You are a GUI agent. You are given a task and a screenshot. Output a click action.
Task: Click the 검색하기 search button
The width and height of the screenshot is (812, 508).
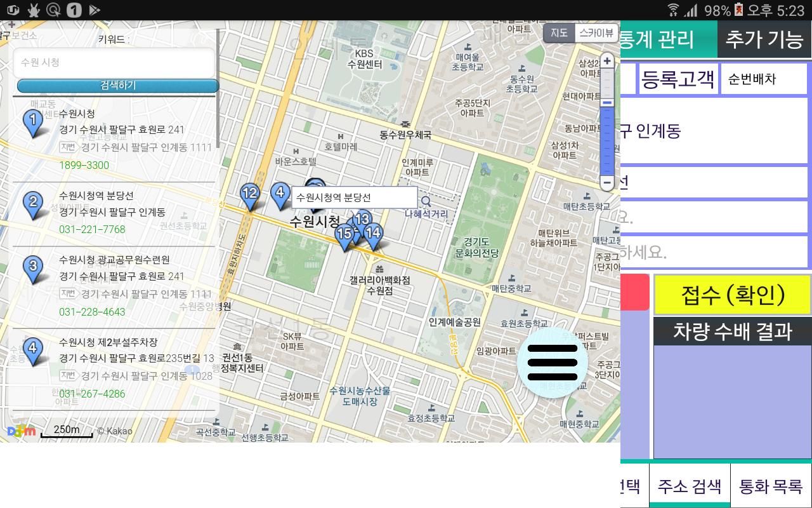pyautogui.click(x=118, y=86)
